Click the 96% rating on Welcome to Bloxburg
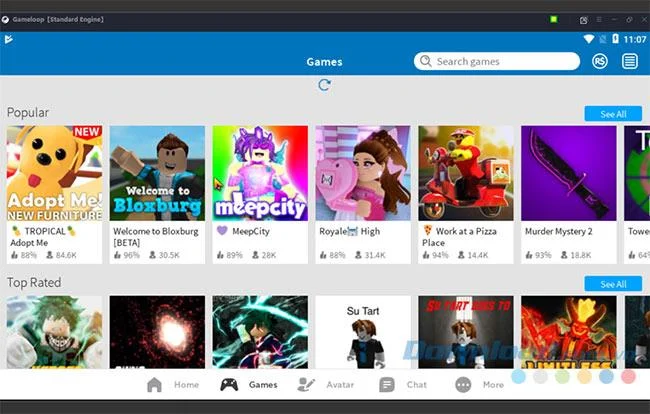650x414 pixels. click(131, 255)
